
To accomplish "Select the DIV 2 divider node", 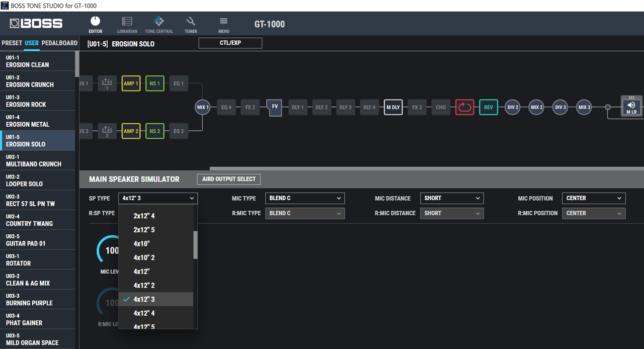I will point(513,107).
